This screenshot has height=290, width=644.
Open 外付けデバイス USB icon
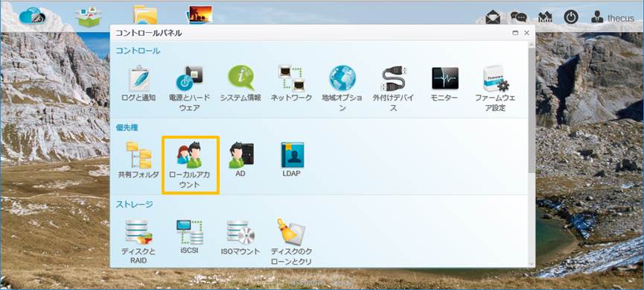[x=393, y=78]
